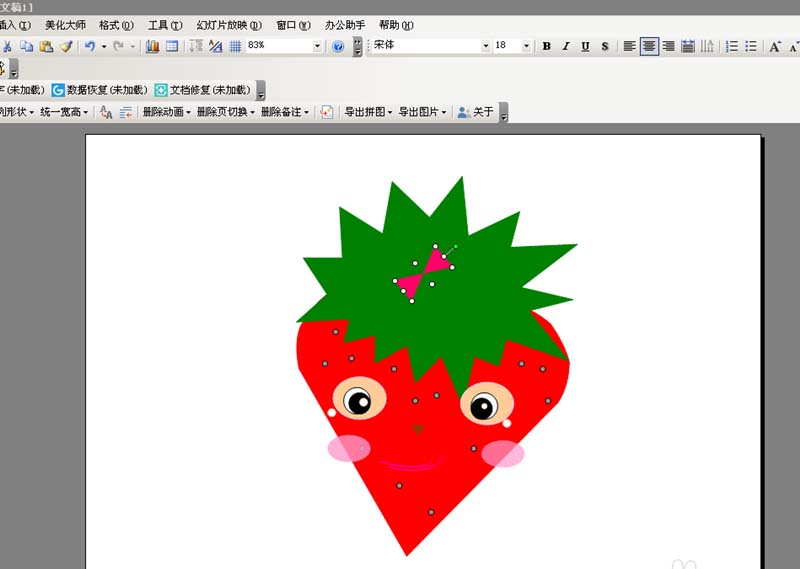Open 插入 menu

pos(14,25)
